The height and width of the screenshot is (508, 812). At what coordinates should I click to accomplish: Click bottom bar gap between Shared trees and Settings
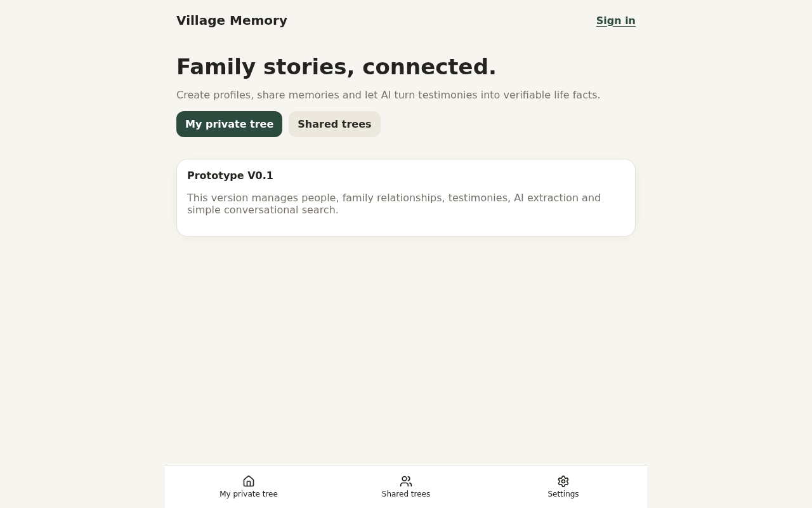click(485, 486)
